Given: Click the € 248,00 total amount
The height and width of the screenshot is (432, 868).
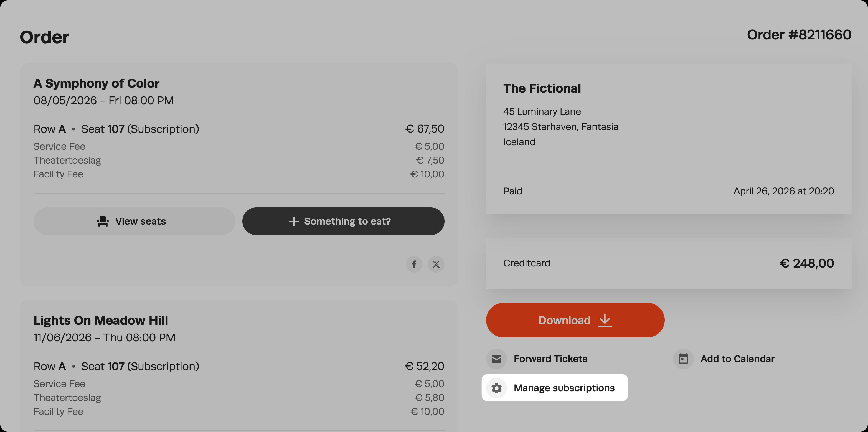Looking at the screenshot, I should pos(807,263).
